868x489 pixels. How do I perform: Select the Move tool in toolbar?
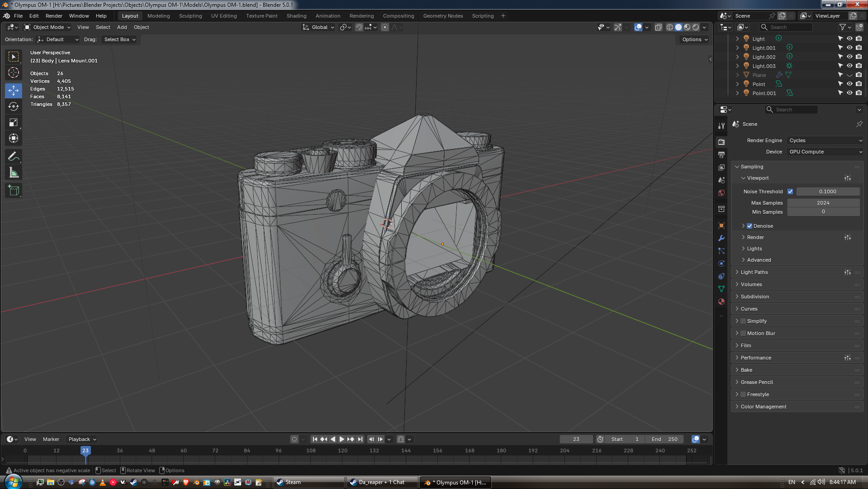click(14, 91)
